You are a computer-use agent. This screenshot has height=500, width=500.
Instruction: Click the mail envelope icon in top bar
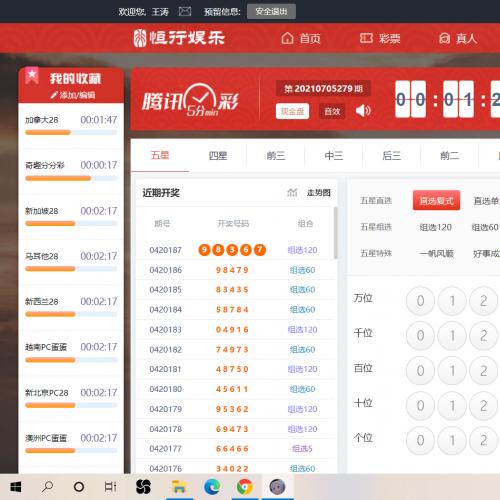[185, 12]
